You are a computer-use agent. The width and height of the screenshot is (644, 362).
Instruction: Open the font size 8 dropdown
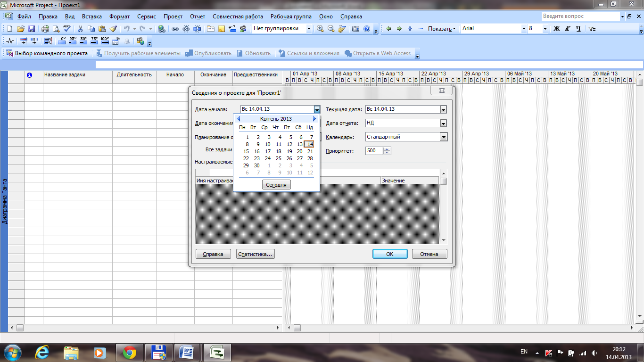545,29
